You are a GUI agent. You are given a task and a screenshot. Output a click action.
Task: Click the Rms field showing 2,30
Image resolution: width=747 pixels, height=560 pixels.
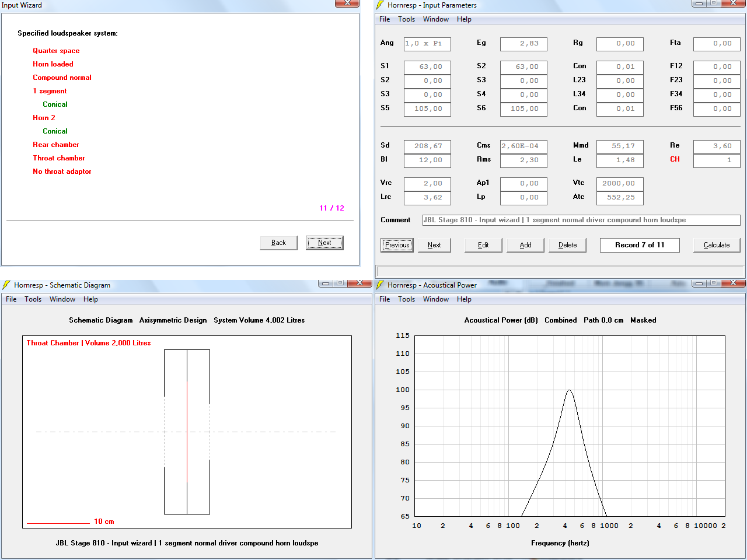pyautogui.click(x=523, y=160)
